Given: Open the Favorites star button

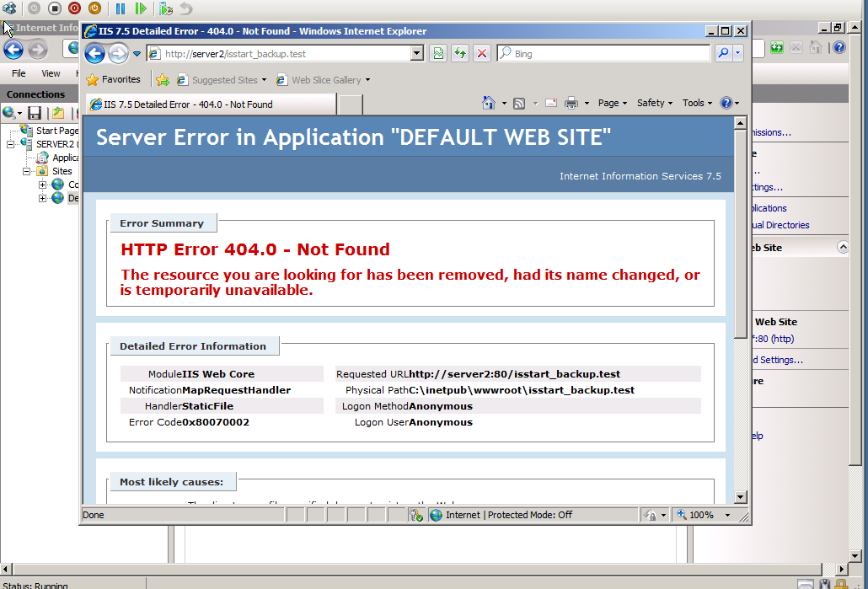Looking at the screenshot, I should (x=114, y=80).
